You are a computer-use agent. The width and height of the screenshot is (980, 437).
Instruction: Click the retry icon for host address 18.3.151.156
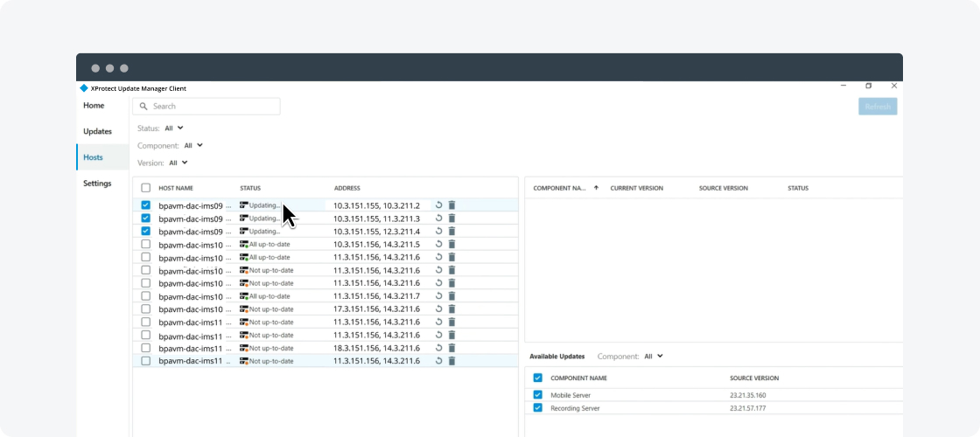pyautogui.click(x=439, y=348)
